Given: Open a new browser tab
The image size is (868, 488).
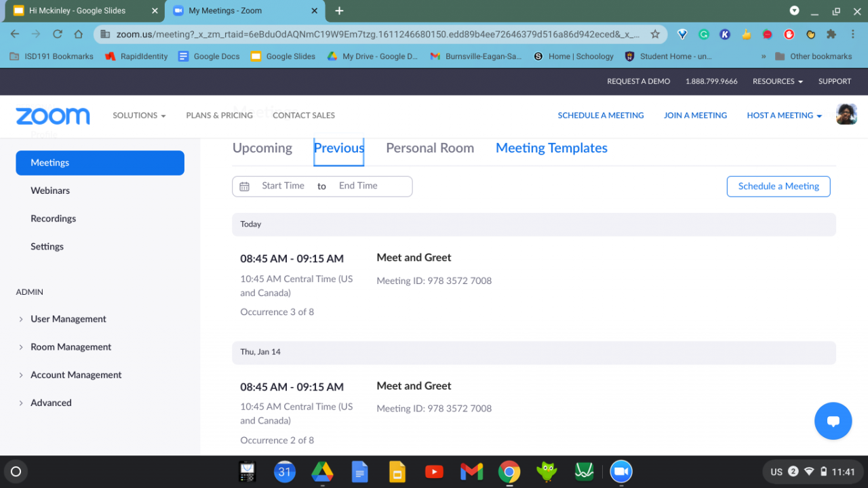Looking at the screenshot, I should click(x=339, y=11).
